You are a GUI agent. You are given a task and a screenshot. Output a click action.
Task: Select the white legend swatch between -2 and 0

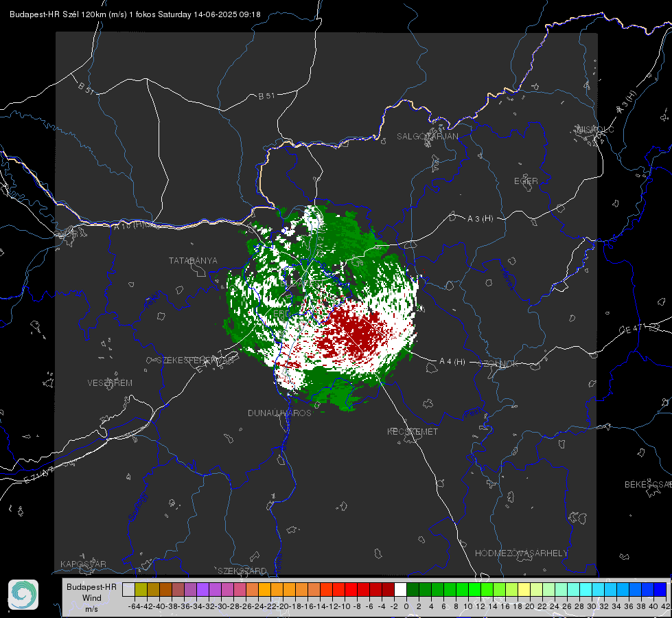pos(400,589)
